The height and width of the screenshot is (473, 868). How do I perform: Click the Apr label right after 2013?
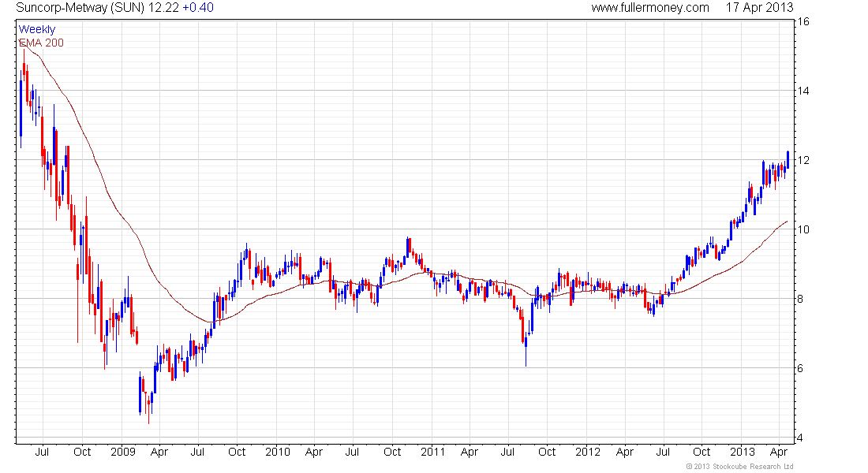pos(779,453)
